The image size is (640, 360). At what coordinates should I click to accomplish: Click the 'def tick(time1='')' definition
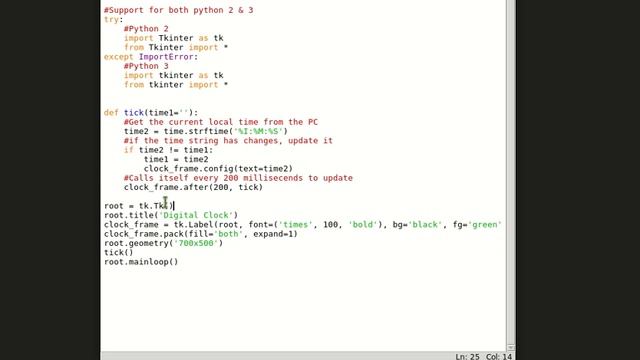pyautogui.click(x=151, y=112)
